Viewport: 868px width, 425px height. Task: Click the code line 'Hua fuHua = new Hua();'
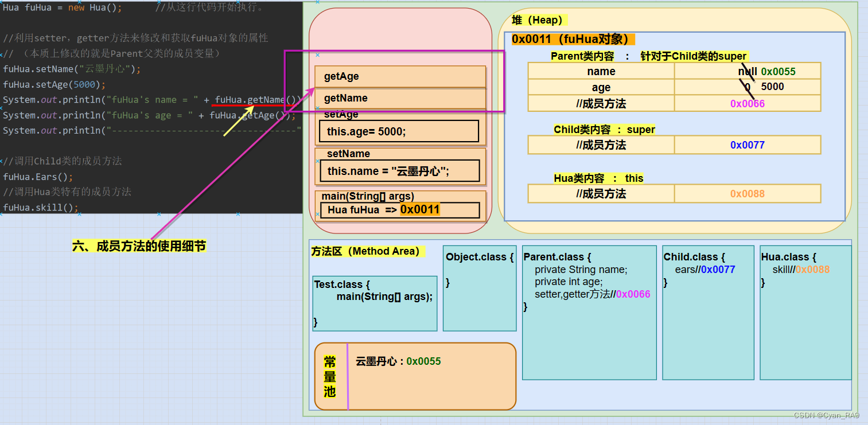(63, 8)
